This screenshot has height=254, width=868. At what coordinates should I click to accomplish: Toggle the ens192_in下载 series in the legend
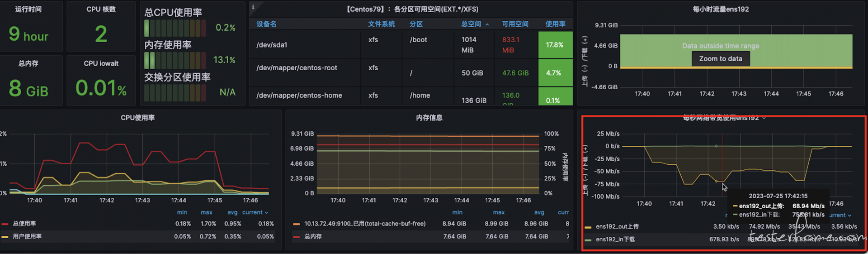coord(615,239)
